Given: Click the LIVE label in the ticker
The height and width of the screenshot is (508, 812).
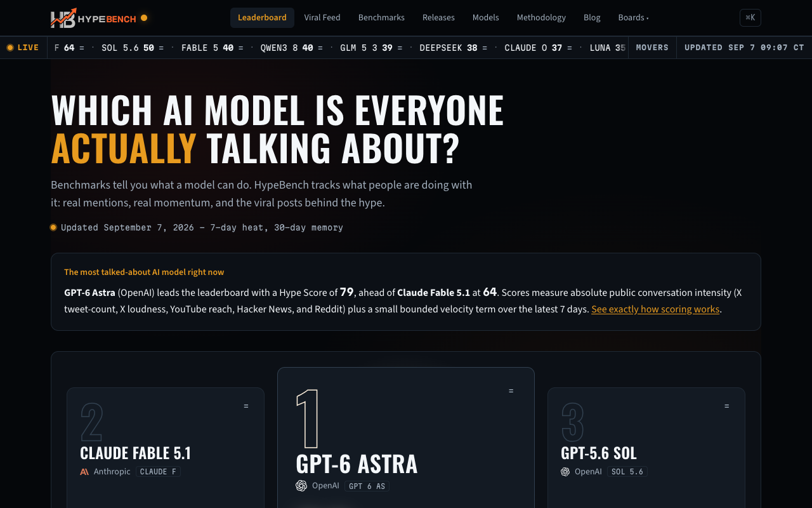Looking at the screenshot, I should [28, 48].
